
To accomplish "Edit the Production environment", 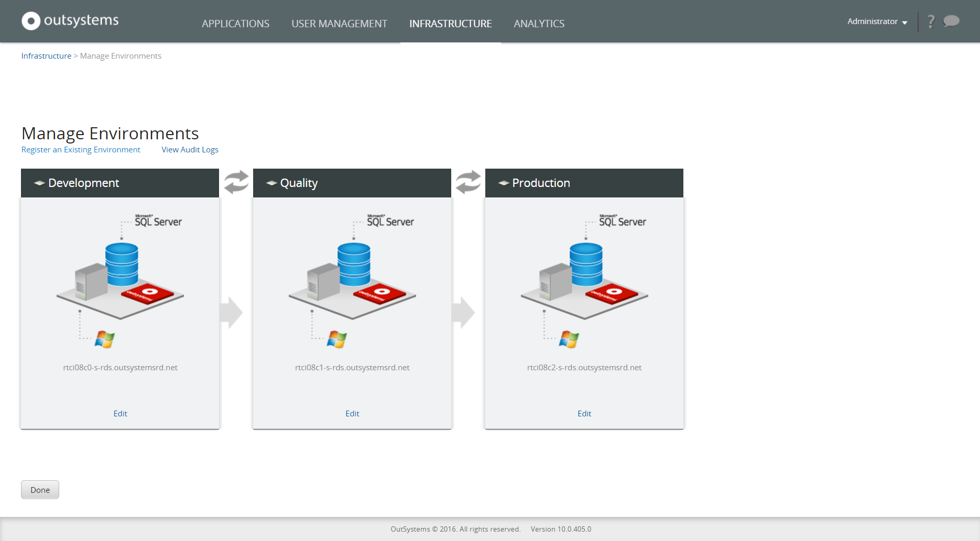I will coord(584,414).
